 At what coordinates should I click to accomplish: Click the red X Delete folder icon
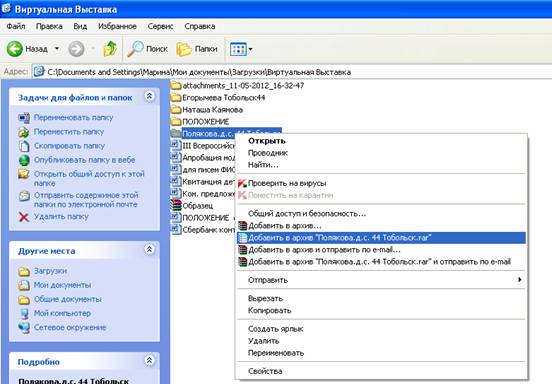[24, 217]
